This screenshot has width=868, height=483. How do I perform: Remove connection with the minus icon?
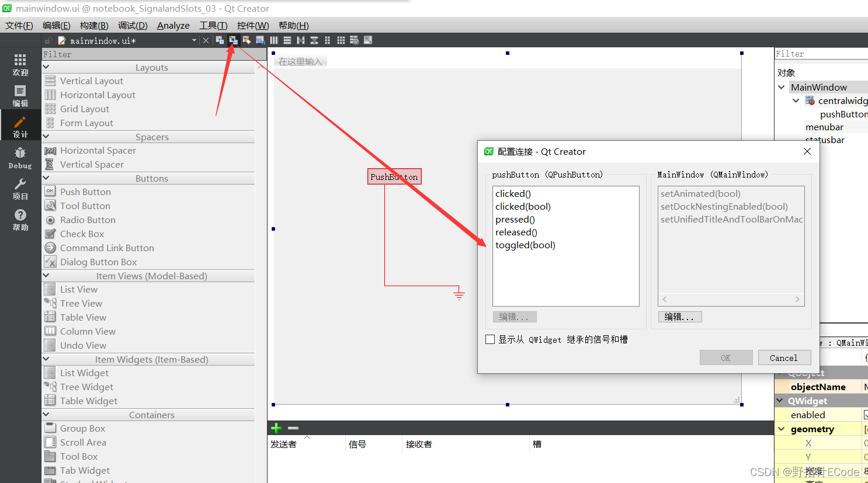(x=293, y=428)
